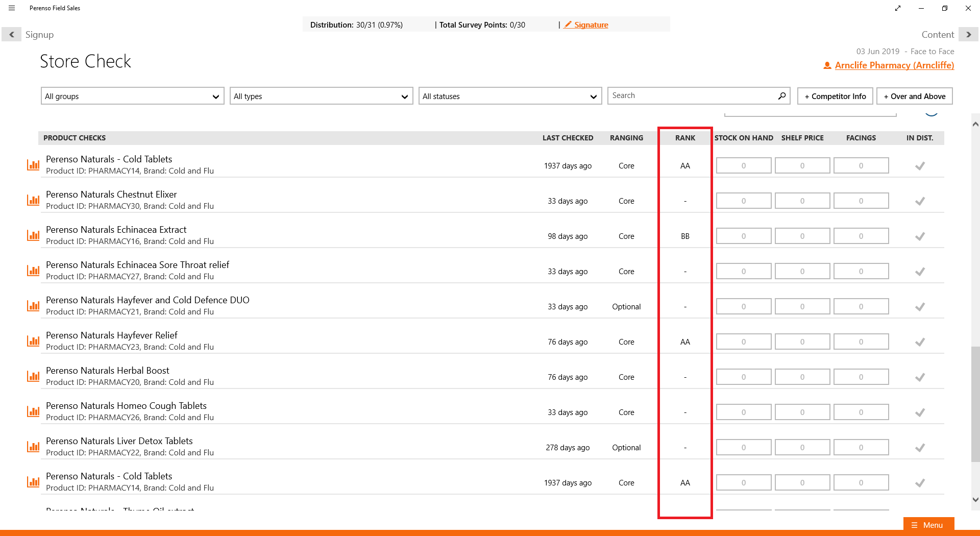
Task: Sort by the Ranging column header
Action: click(x=626, y=138)
